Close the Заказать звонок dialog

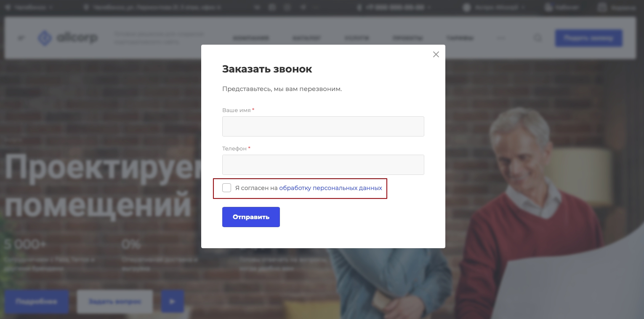[x=436, y=54]
